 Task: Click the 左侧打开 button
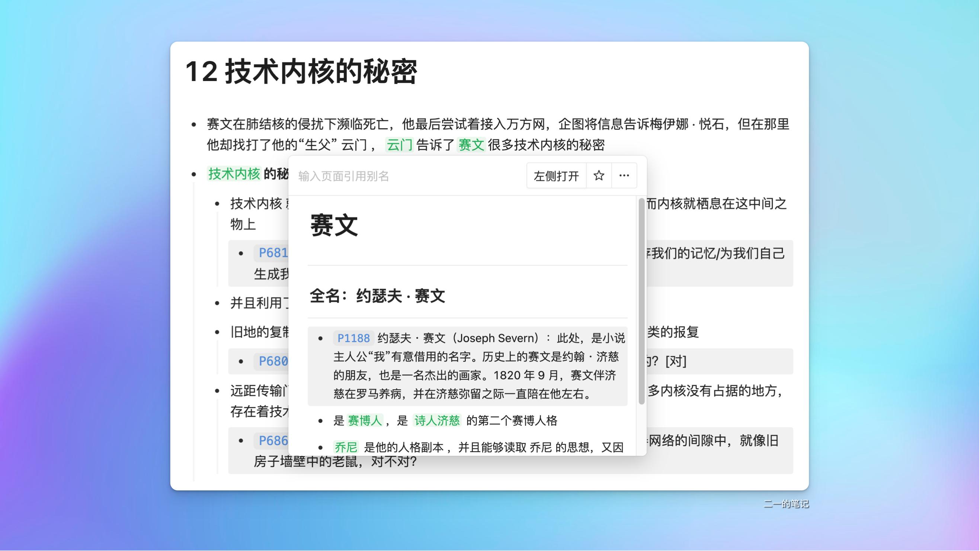tap(556, 176)
